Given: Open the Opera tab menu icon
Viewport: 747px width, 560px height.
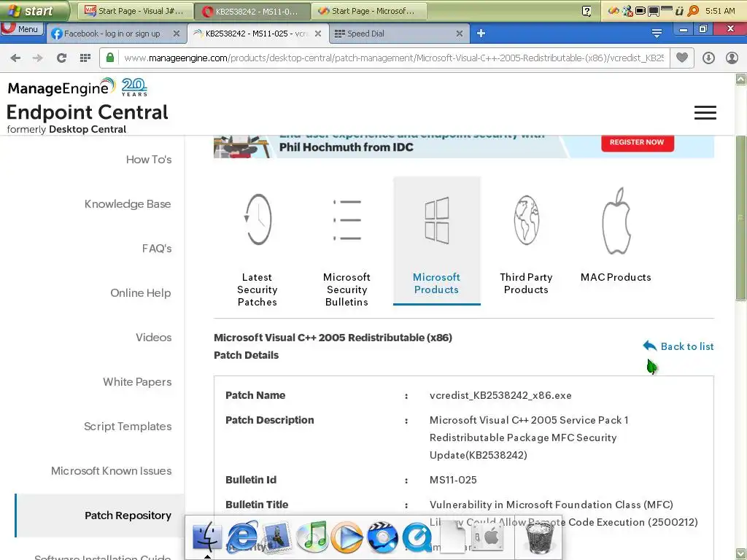Looking at the screenshot, I should pyautogui.click(x=657, y=34).
